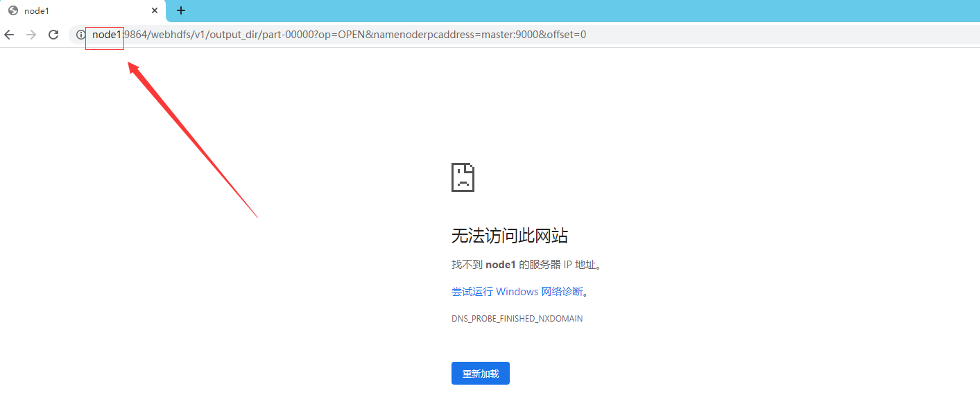The height and width of the screenshot is (420, 980).
Task: Reload the page with the refresh icon
Action: pos(53,35)
